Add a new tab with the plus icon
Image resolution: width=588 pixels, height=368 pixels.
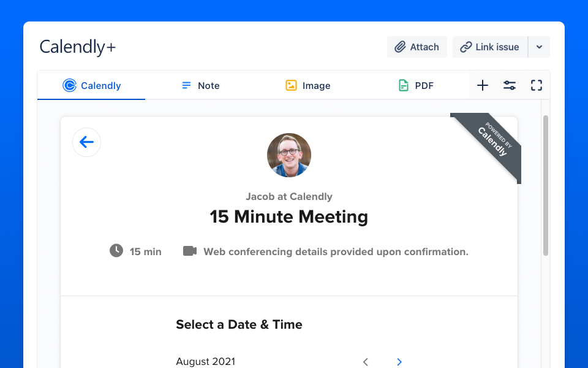pos(483,86)
